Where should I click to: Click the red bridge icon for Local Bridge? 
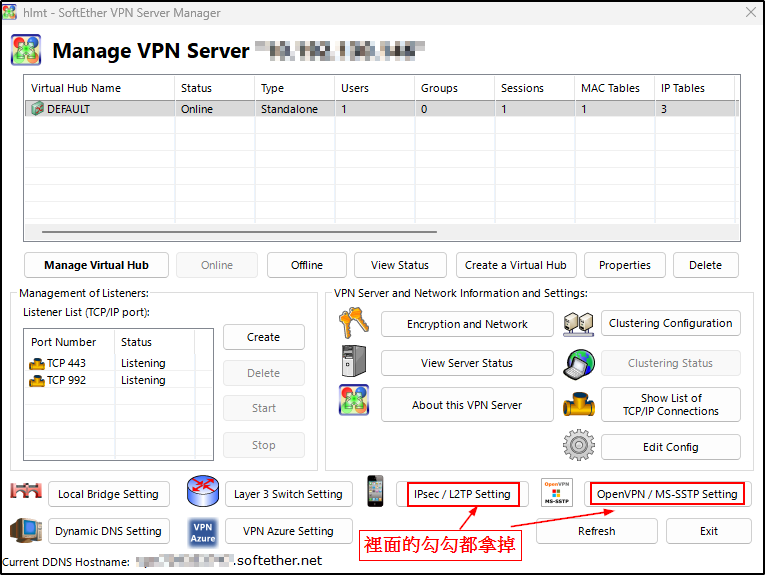26,491
